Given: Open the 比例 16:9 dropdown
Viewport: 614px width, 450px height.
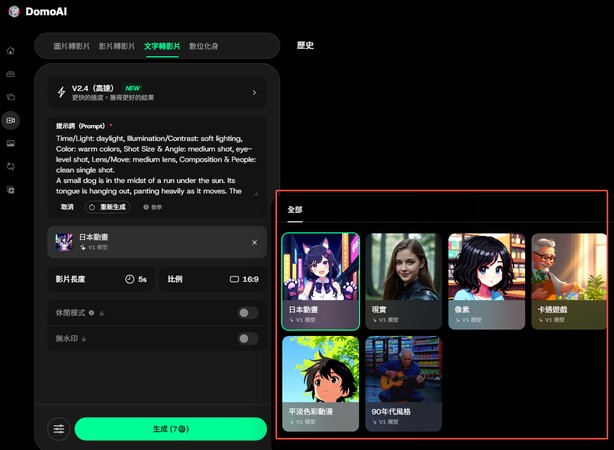Looking at the screenshot, I should [x=213, y=279].
